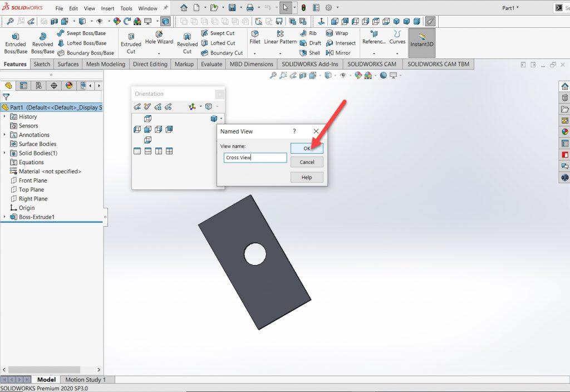570x392 pixels.
Task: Open the ConfigurationManager tab icon
Action: (x=38, y=86)
